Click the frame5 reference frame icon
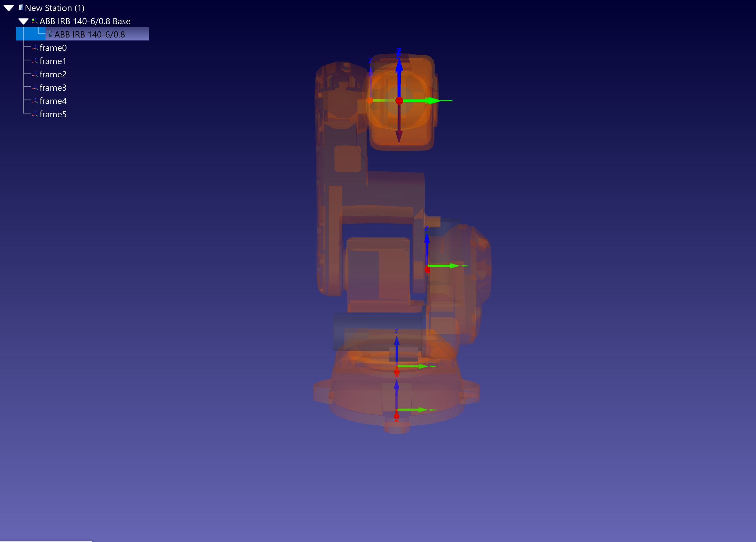Viewport: 756px width, 542px height. coord(35,114)
